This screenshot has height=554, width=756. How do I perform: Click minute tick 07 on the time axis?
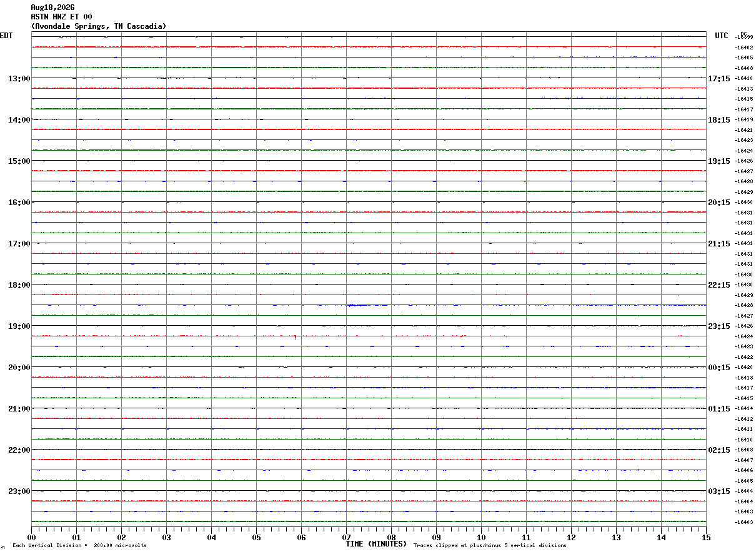pos(346,537)
